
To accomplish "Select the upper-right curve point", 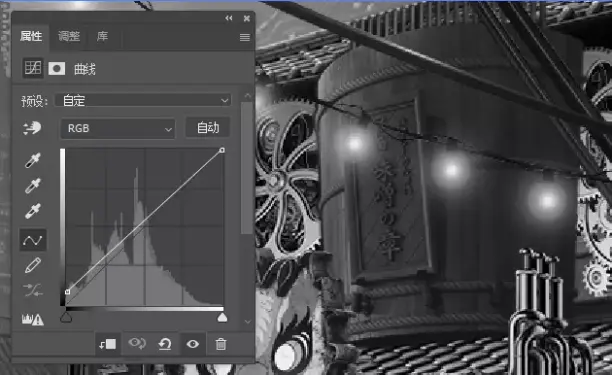I will coord(222,150).
